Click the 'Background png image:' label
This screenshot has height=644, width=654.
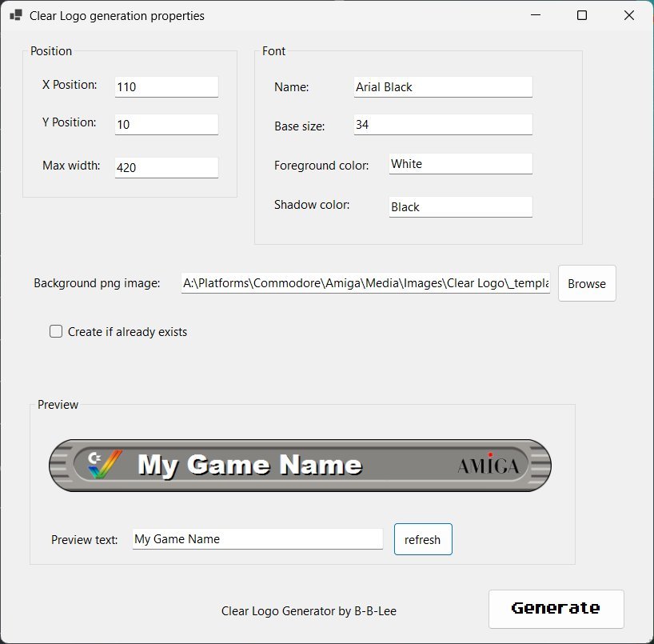97,283
